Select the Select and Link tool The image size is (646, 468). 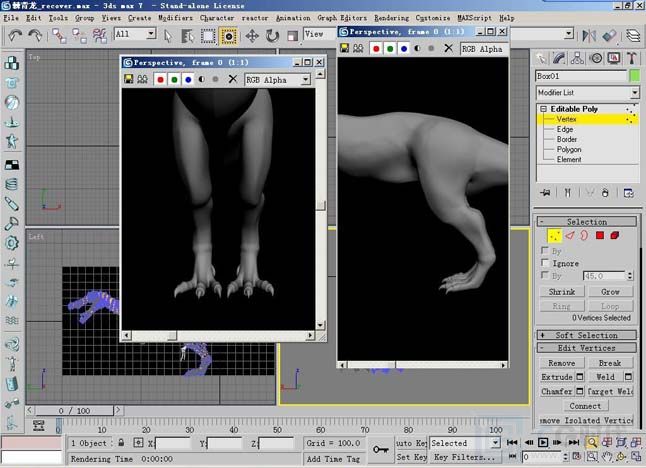[x=59, y=36]
